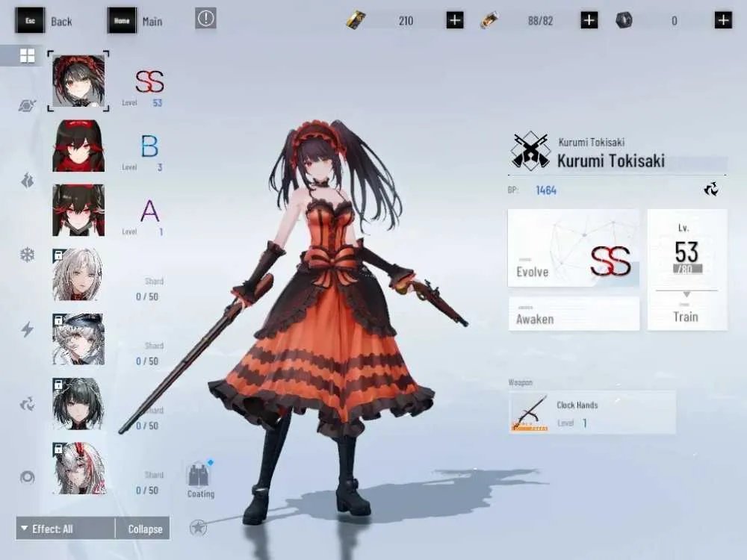Filter characters by lightning bolt icon

[x=27, y=329]
